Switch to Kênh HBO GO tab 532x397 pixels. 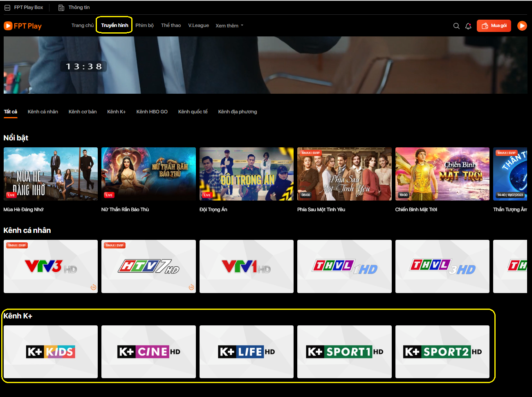[x=152, y=112]
